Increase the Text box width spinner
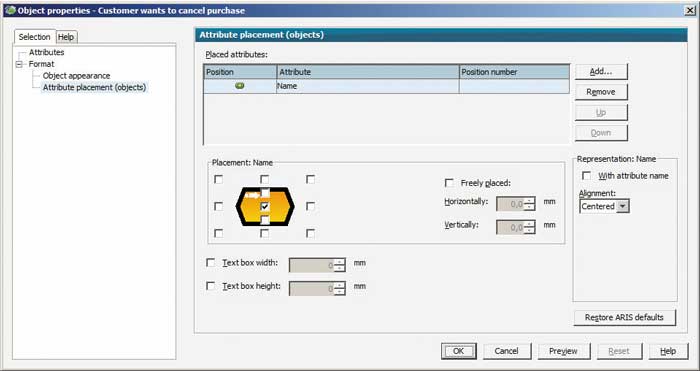700x371 pixels. click(x=340, y=262)
